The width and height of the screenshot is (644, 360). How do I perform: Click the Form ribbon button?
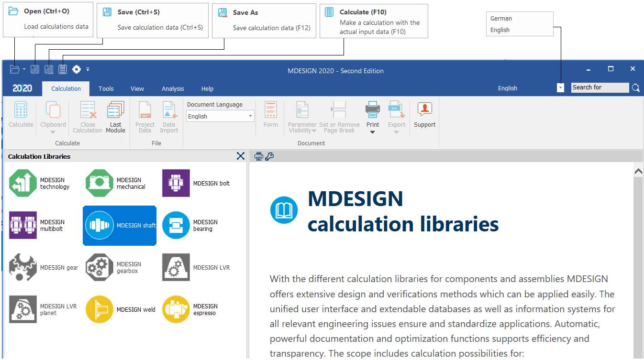(x=271, y=115)
